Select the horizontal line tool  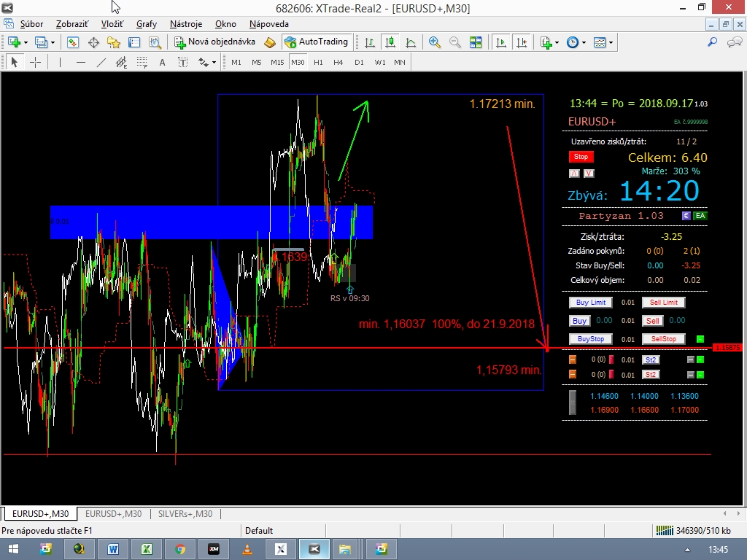[80, 62]
